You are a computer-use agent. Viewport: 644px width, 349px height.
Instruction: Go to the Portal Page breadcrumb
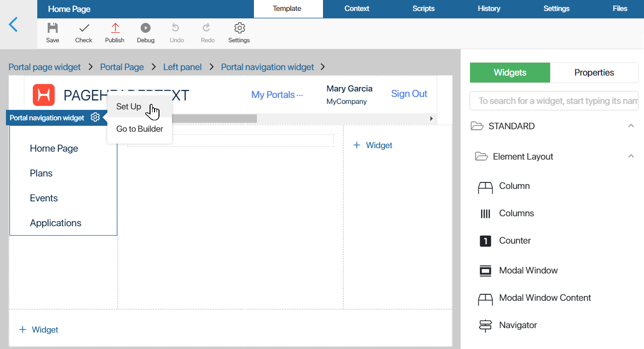click(122, 67)
